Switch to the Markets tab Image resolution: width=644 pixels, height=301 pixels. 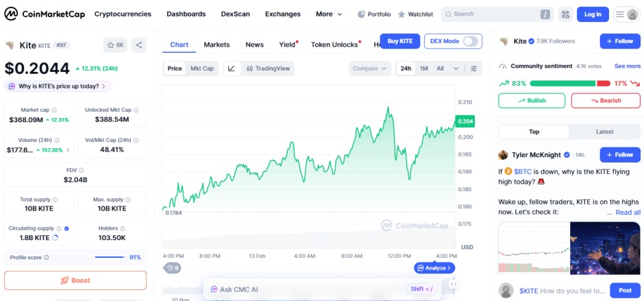click(217, 45)
